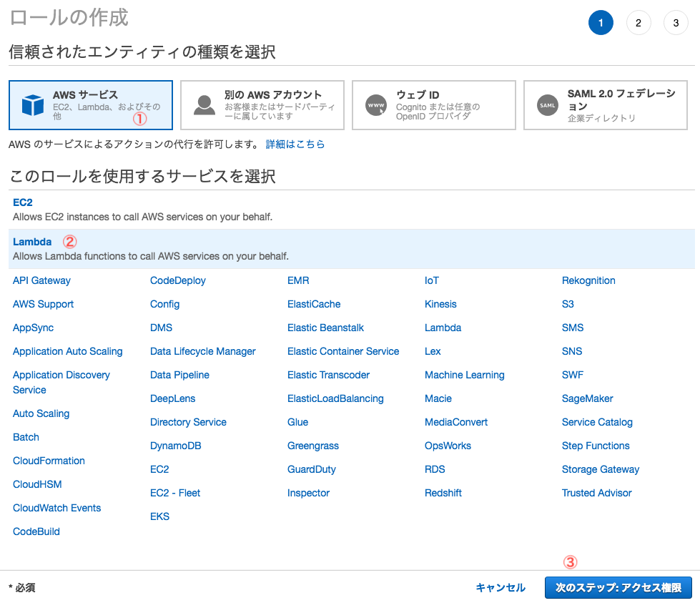Image resolution: width=700 pixels, height=603 pixels.
Task: Select Config service
Action: point(164,304)
